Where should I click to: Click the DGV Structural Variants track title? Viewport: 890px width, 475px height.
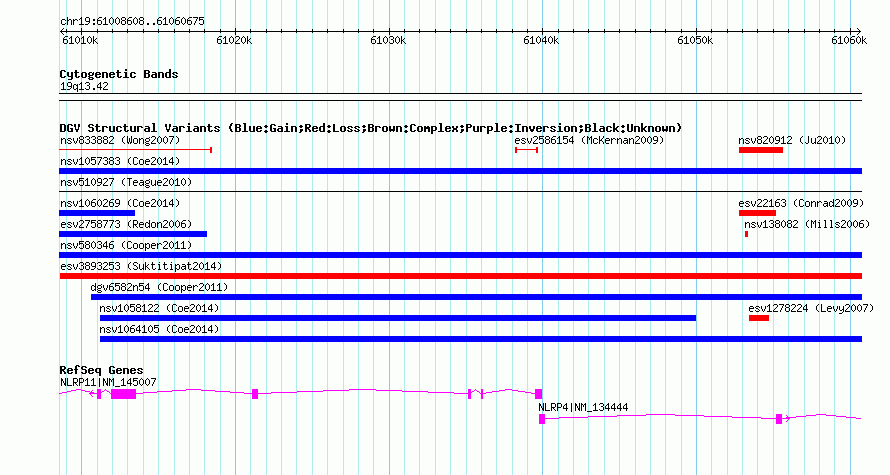click(x=371, y=128)
